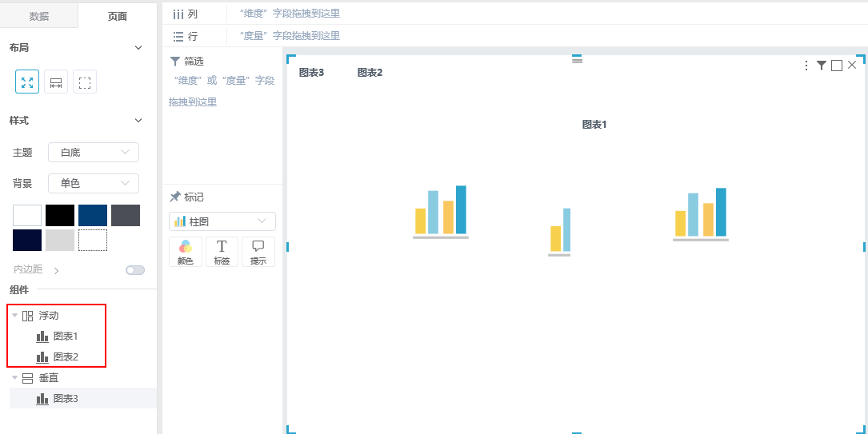Click the 筛选 drop area placeholder text
The width and height of the screenshot is (868, 434).
tap(222, 91)
